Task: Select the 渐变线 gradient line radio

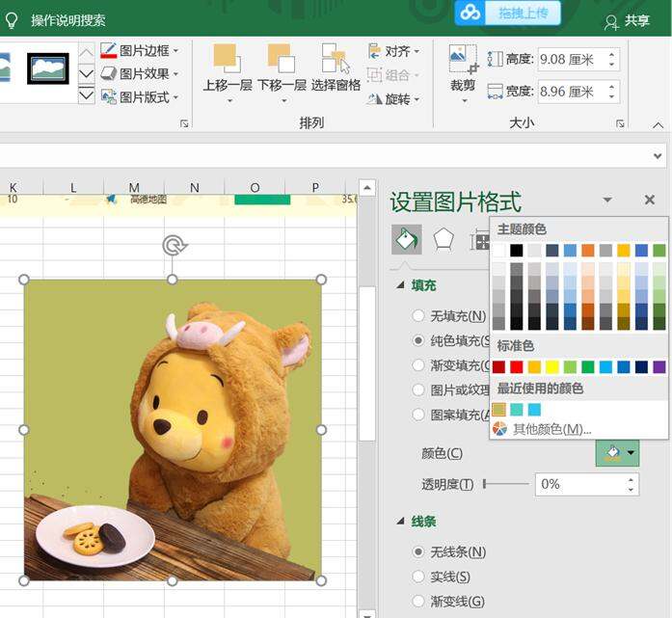Action: click(x=418, y=602)
